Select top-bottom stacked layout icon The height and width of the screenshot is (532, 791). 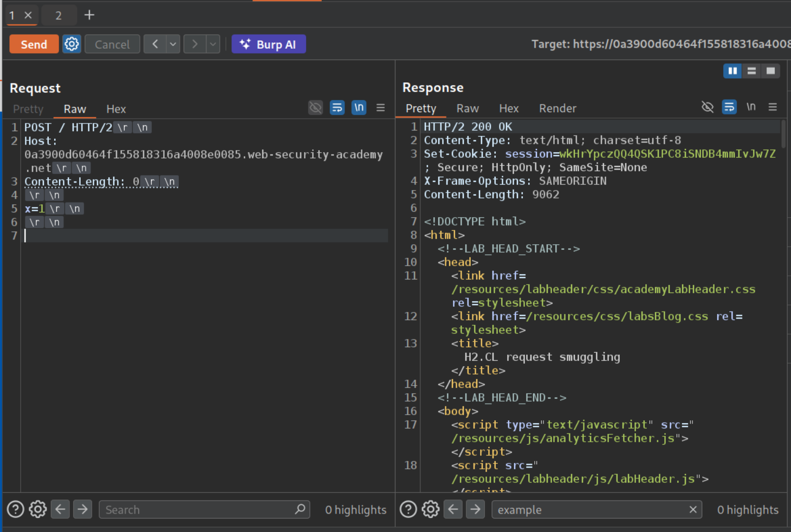tap(751, 71)
